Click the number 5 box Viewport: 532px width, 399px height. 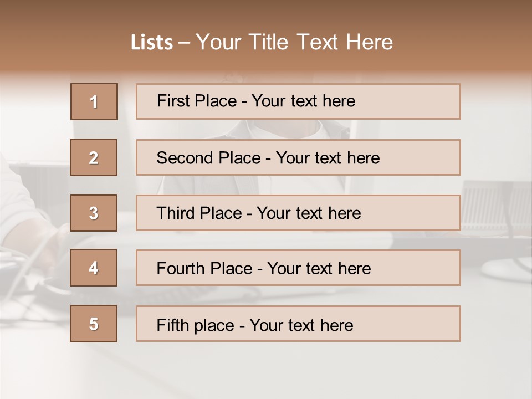(94, 324)
